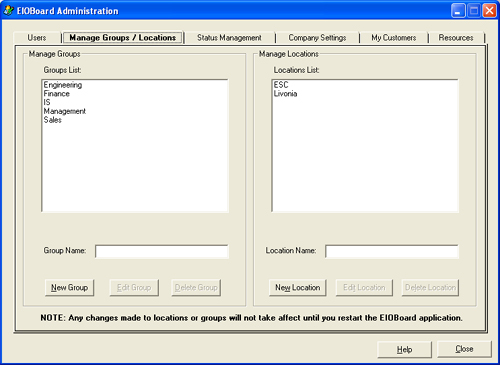Close the administration dialog with Close button
Screen dimensions: 500x365
tap(464, 349)
